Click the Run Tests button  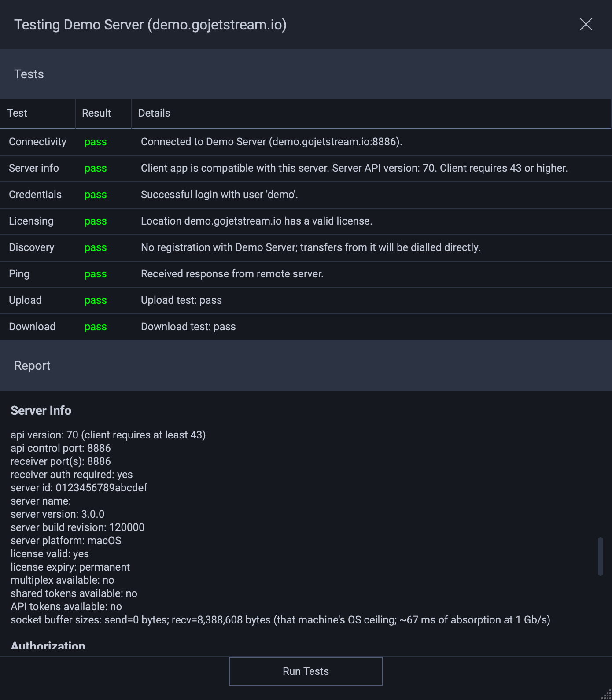306,671
